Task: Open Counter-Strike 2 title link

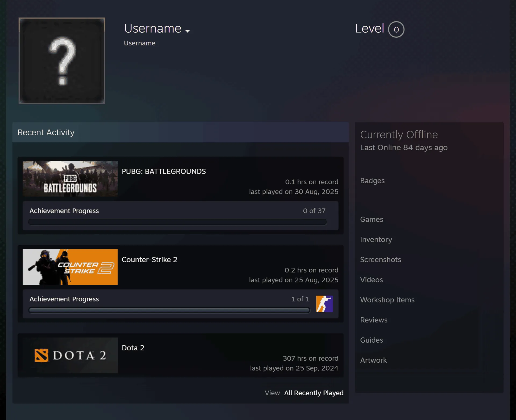Action: click(x=149, y=260)
